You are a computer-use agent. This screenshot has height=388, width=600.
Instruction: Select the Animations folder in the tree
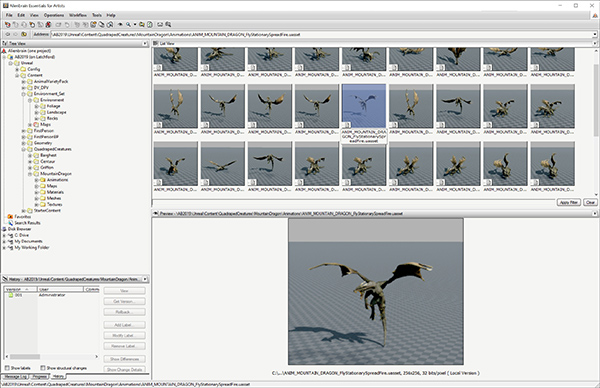point(57,180)
